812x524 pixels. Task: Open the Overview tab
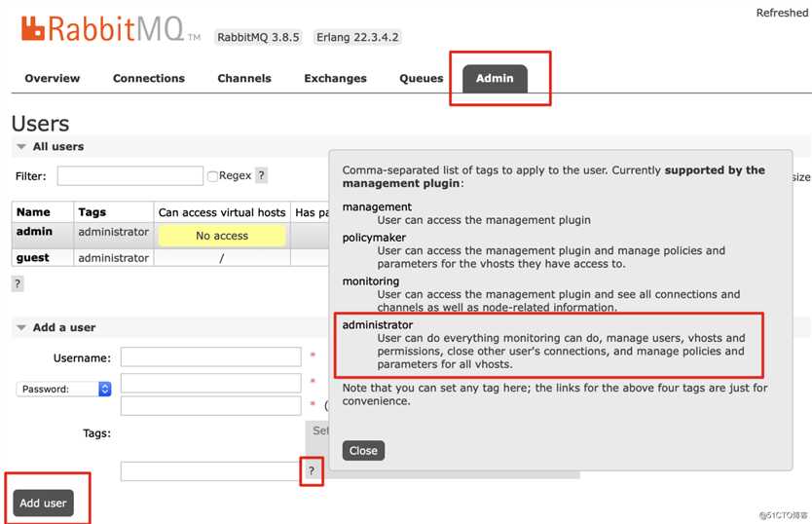[53, 78]
